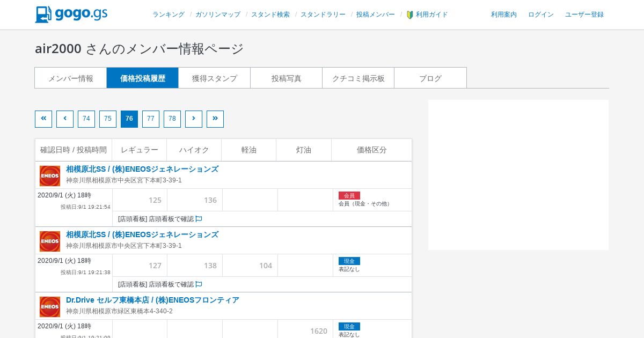Switch to the 獲得スタンプ tab
The width and height of the screenshot is (644, 338).
(x=215, y=78)
